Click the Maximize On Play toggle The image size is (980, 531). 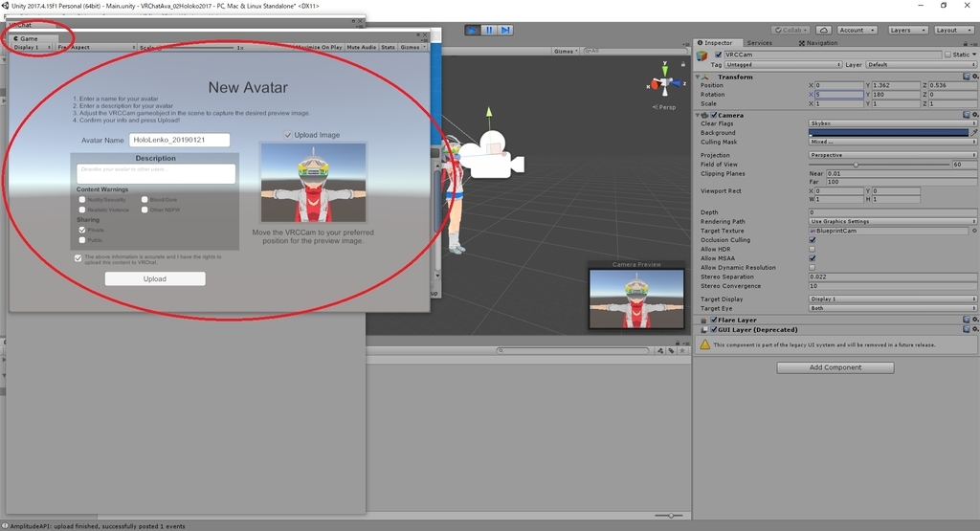(319, 48)
